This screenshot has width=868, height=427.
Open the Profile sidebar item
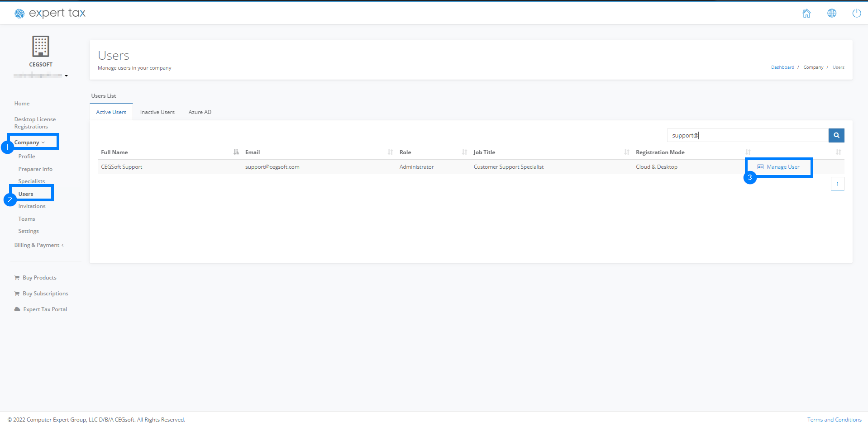(x=27, y=157)
